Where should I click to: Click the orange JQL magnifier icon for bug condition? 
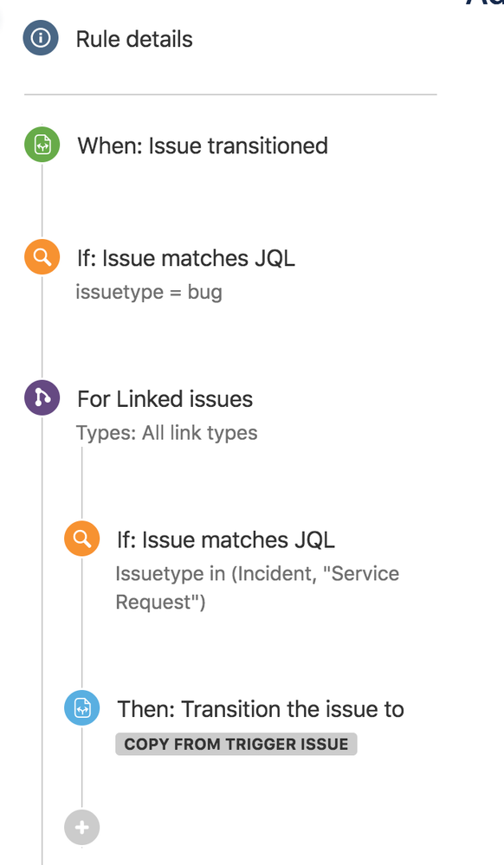pos(42,256)
